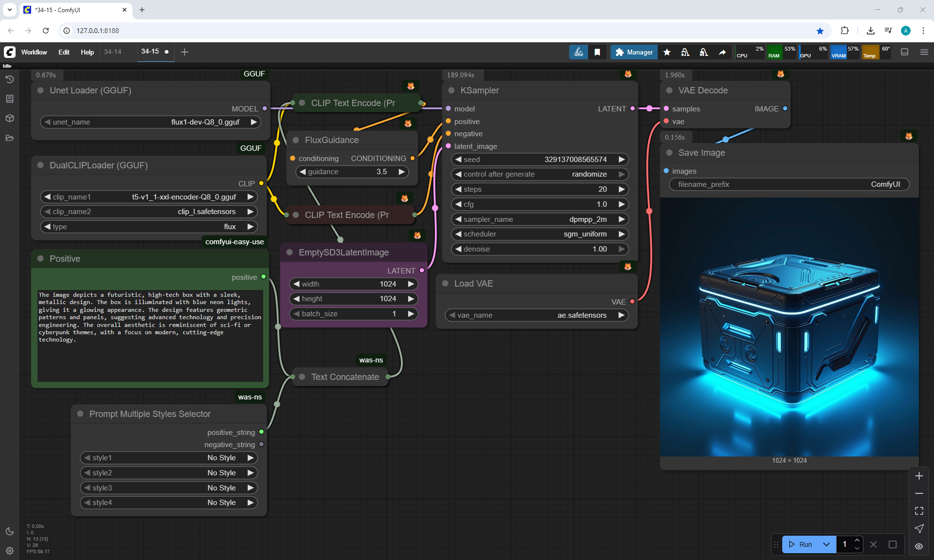Toggle dark theme moon icon
Image resolution: width=934 pixels, height=560 pixels.
pos(10,531)
